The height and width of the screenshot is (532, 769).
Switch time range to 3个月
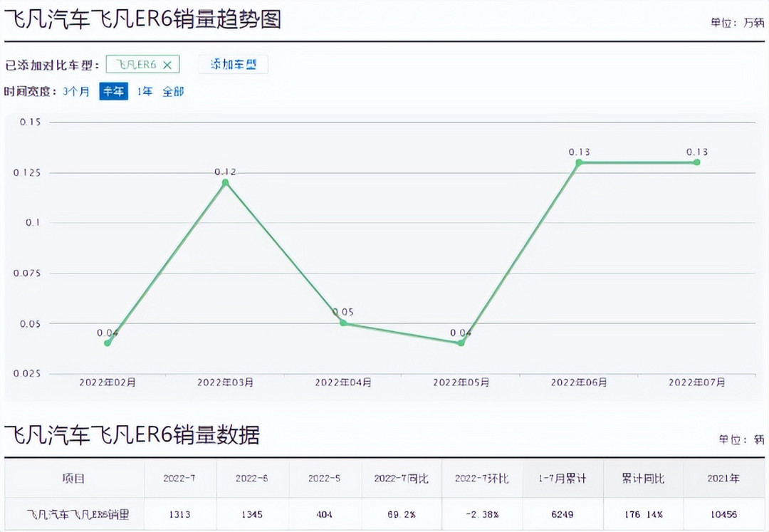[76, 91]
